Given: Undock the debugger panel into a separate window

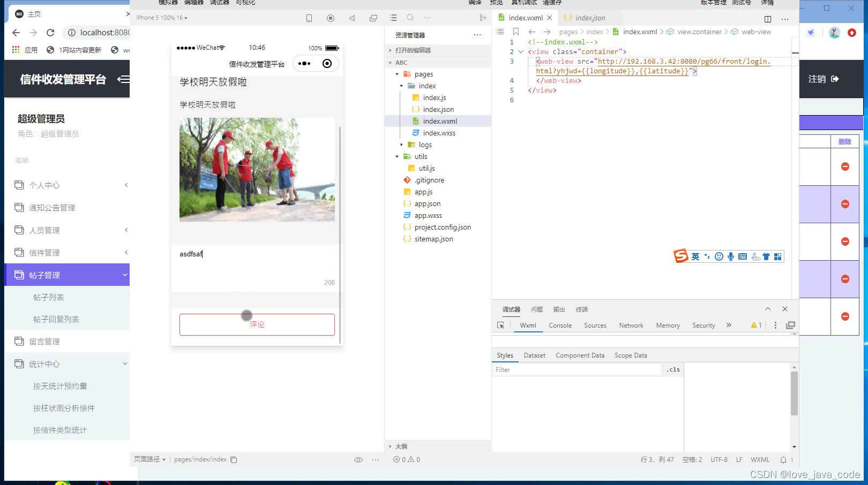Looking at the screenshot, I should [x=790, y=325].
